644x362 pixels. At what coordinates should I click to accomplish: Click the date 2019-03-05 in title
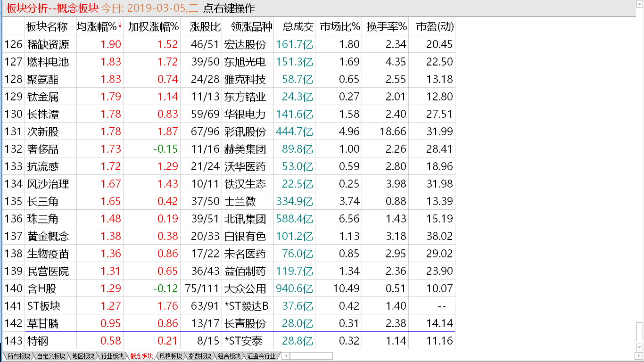tap(157, 8)
